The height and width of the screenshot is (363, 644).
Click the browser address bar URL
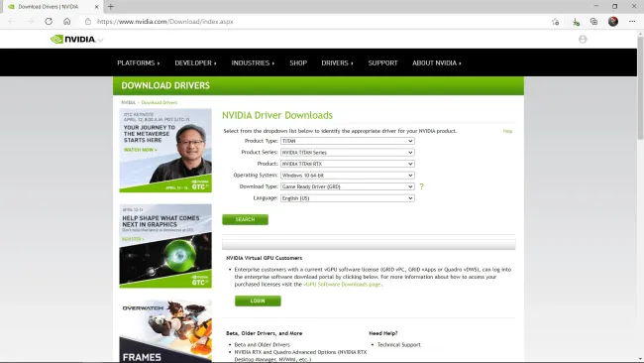[x=164, y=22]
